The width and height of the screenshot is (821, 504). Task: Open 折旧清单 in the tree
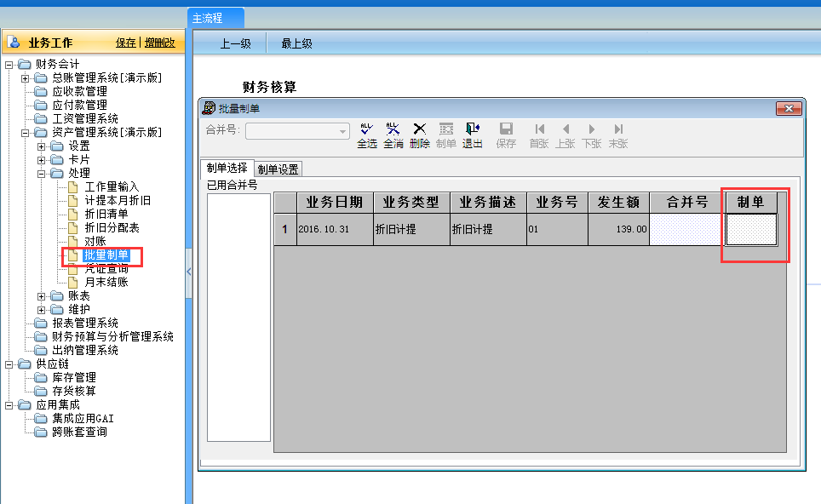tap(106, 215)
